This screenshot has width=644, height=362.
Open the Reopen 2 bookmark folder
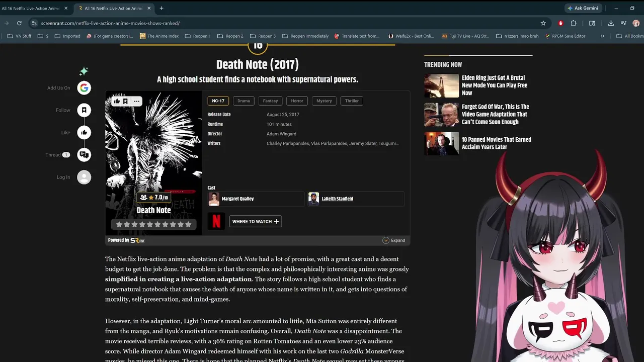click(x=230, y=36)
